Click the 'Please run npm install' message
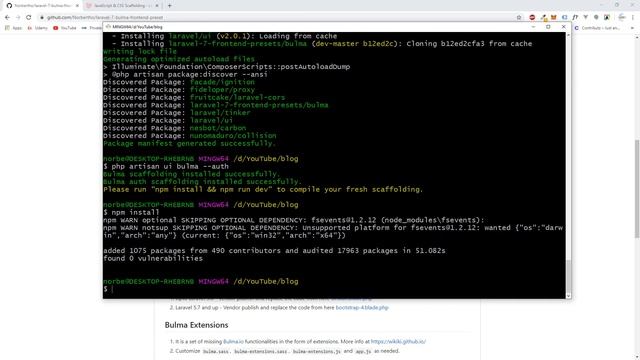 pos(263,189)
